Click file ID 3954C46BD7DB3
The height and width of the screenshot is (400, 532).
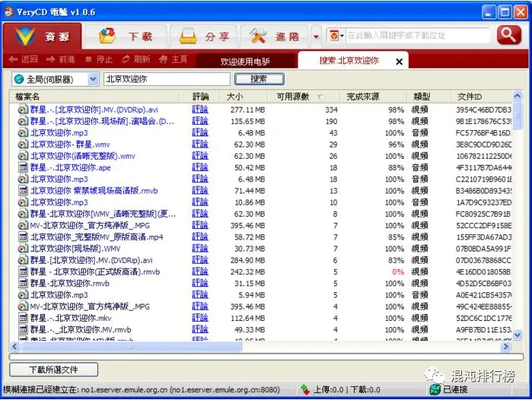pyautogui.click(x=483, y=110)
